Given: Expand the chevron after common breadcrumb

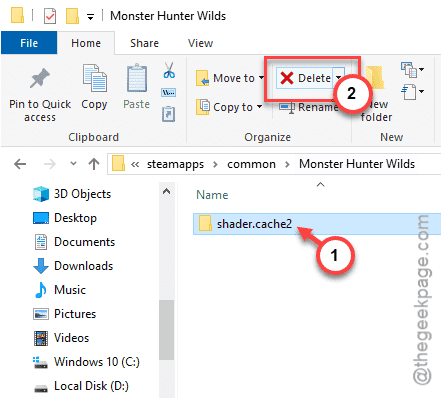Looking at the screenshot, I should pos(287,164).
